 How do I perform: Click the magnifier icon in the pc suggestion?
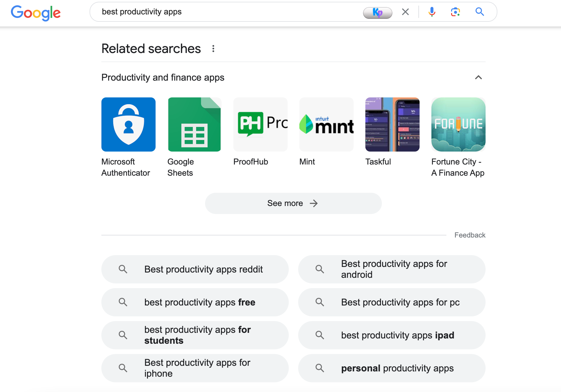point(320,302)
